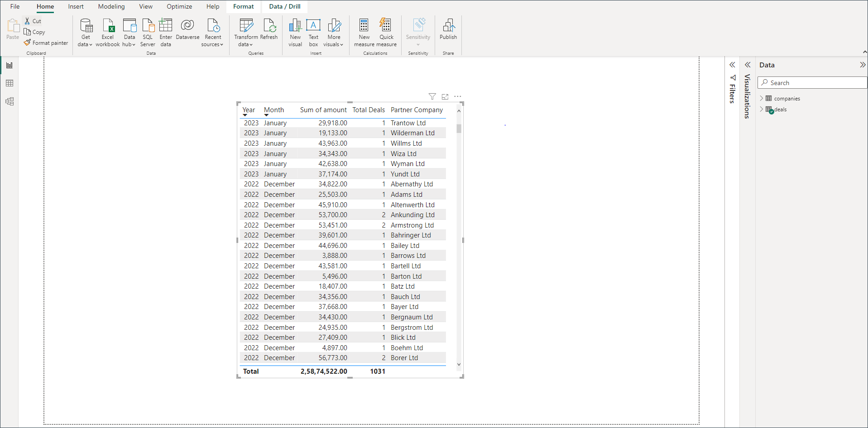Activate Focus mode on the table visual

pos(445,96)
